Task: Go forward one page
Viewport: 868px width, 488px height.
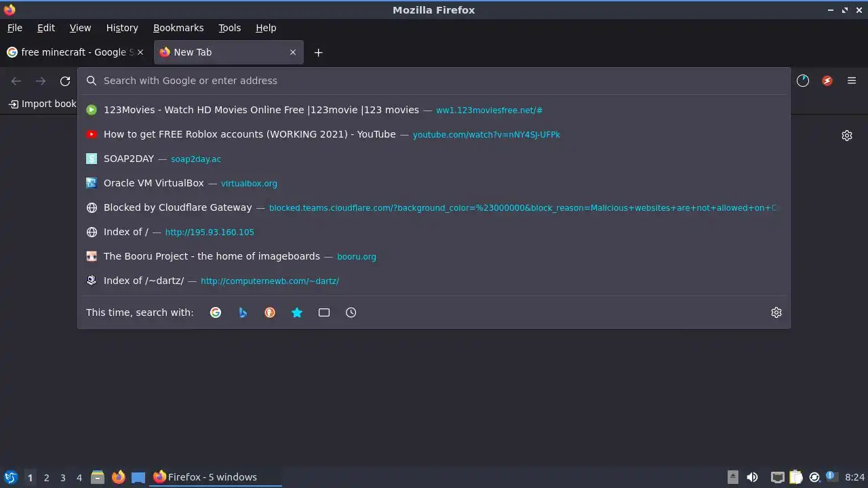Action: (41, 81)
